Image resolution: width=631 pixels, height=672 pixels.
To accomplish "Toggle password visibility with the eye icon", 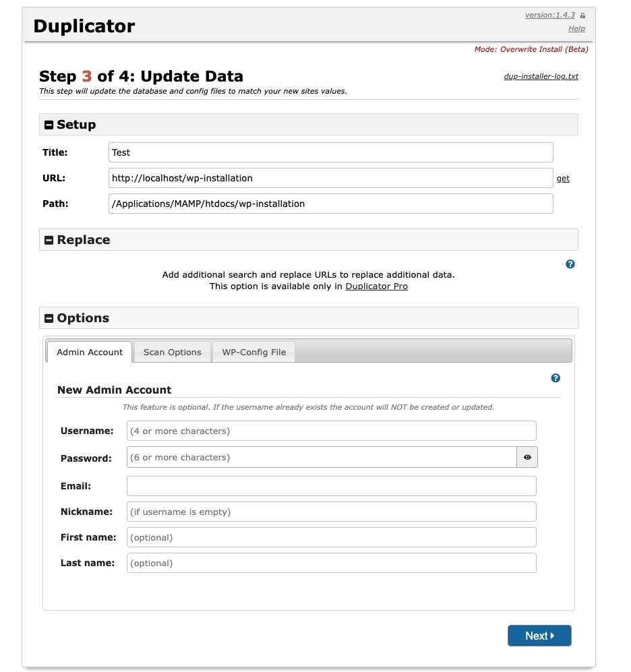I will 527,457.
